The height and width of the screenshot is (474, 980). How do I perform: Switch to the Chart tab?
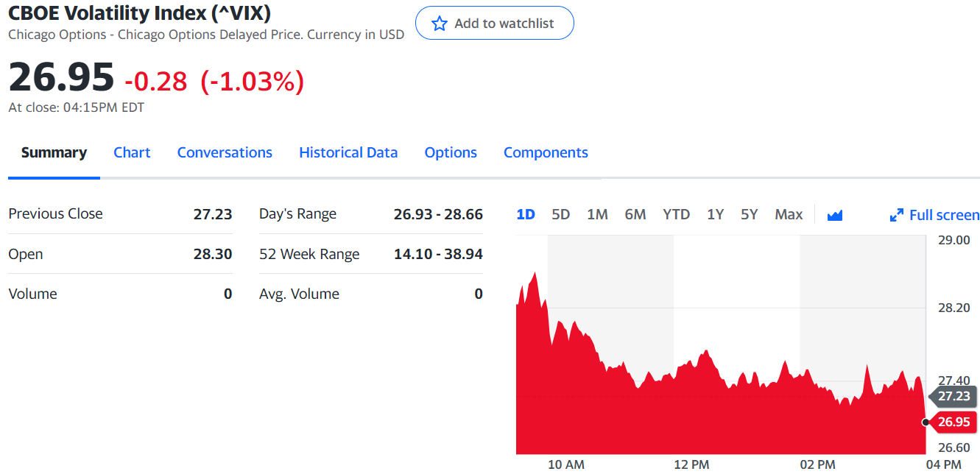132,152
